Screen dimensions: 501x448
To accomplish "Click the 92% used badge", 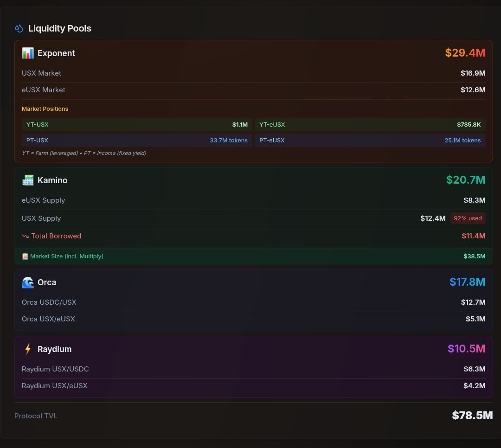I will click(x=468, y=218).
